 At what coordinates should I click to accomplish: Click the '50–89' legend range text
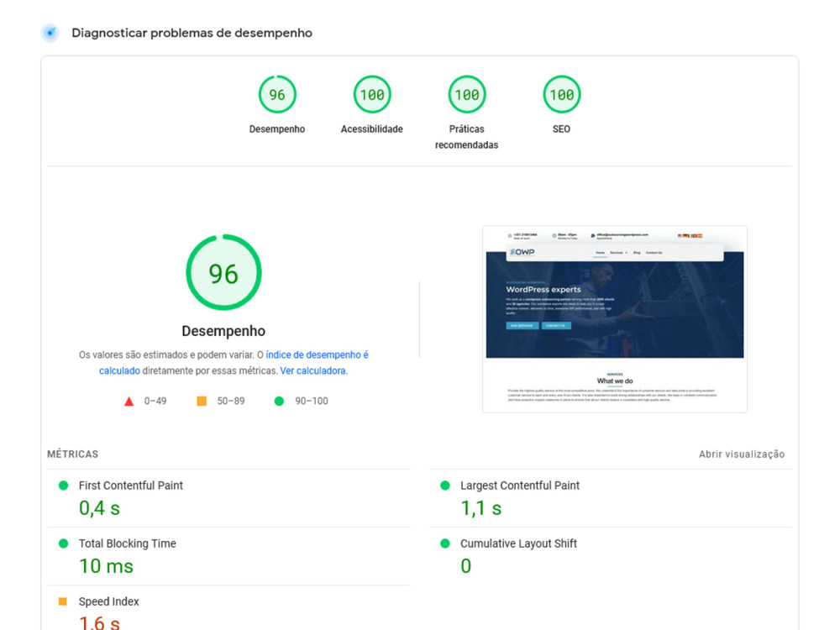point(231,401)
